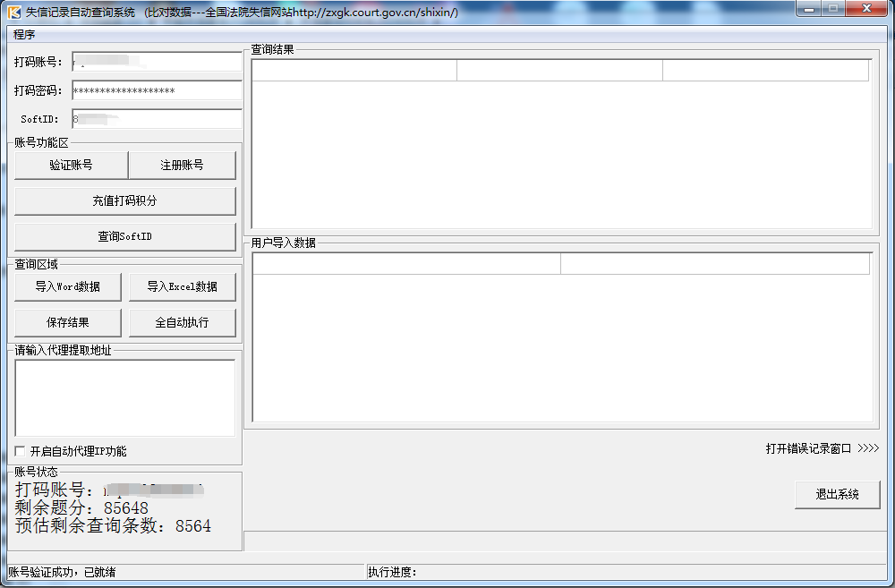This screenshot has width=895, height=588.
Task: Start 全自动执行 button
Action: click(x=183, y=322)
